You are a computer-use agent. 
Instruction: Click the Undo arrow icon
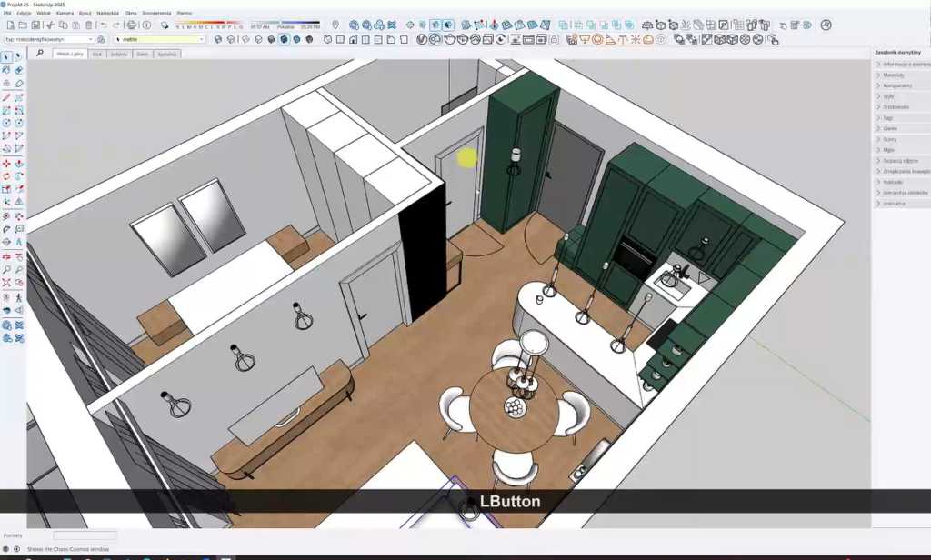(x=103, y=25)
